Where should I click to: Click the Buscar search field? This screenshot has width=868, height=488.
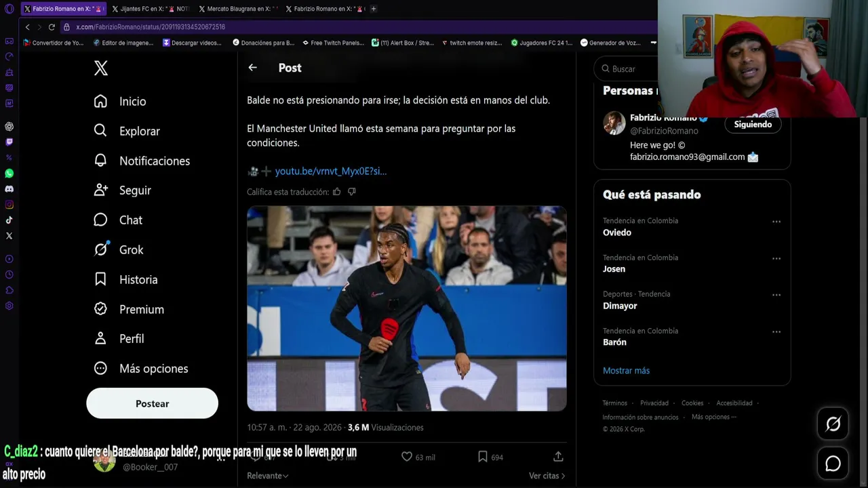coord(627,69)
